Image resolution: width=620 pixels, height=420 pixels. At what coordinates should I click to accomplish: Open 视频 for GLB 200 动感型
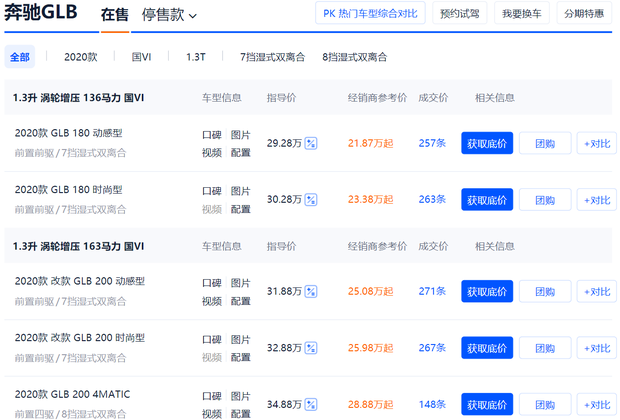(x=212, y=301)
